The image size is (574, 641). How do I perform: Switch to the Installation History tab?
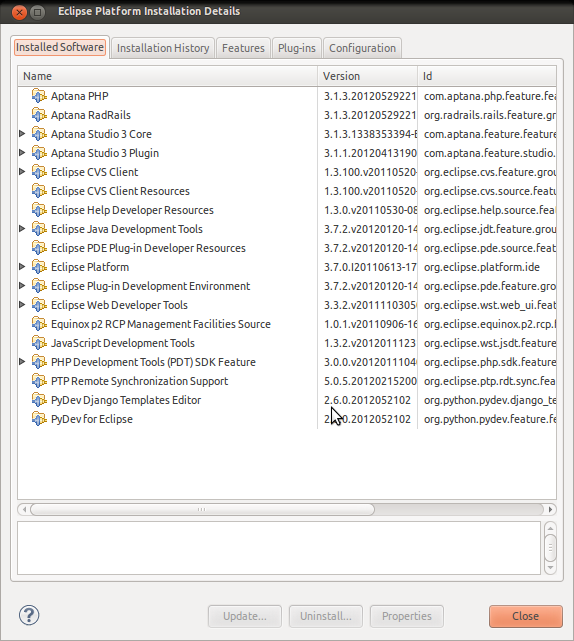coord(163,48)
